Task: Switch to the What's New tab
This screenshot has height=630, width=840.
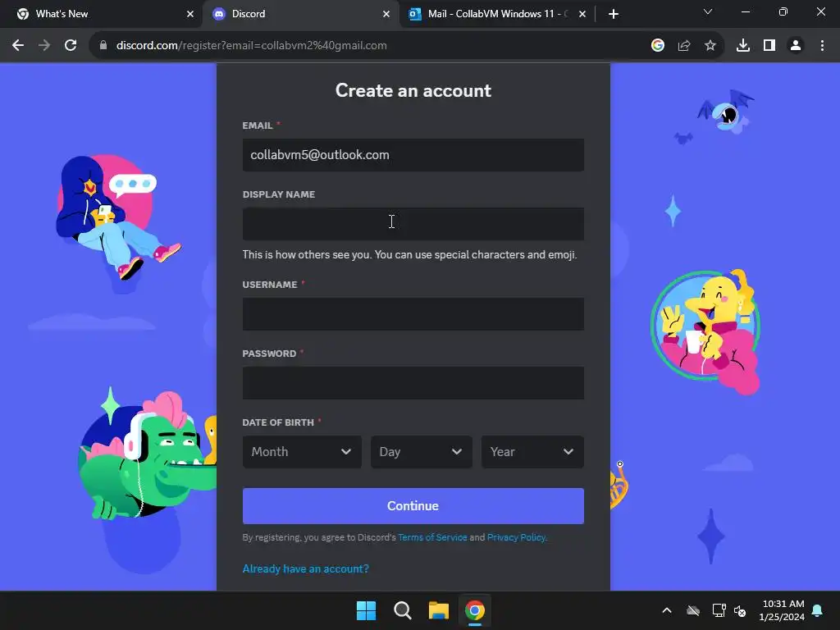Action: pyautogui.click(x=102, y=14)
